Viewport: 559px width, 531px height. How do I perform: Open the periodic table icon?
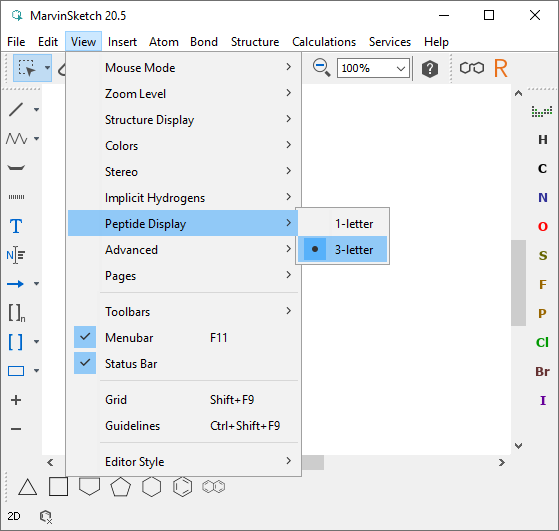pyautogui.click(x=542, y=112)
